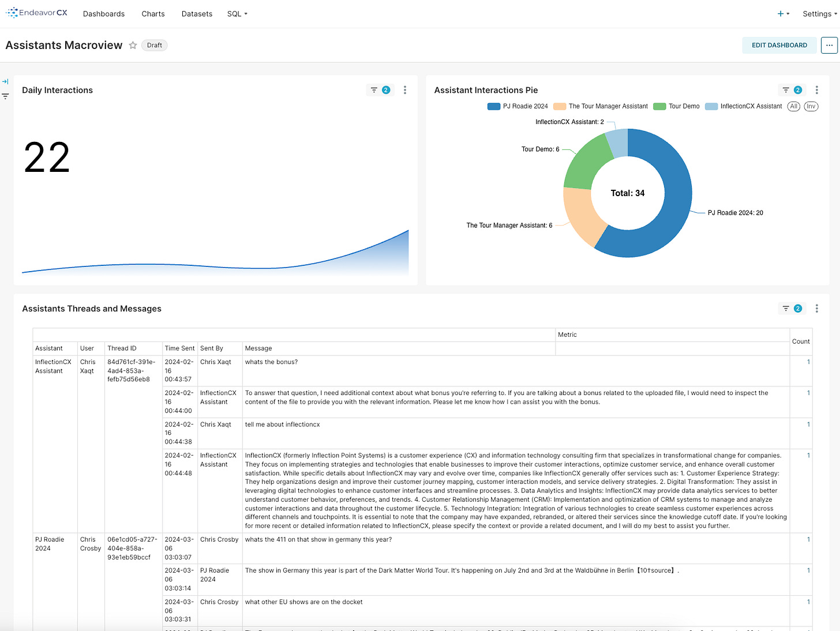Image resolution: width=840 pixels, height=631 pixels.
Task: Open Threads and Messages filters badge
Action: pyautogui.click(x=792, y=309)
